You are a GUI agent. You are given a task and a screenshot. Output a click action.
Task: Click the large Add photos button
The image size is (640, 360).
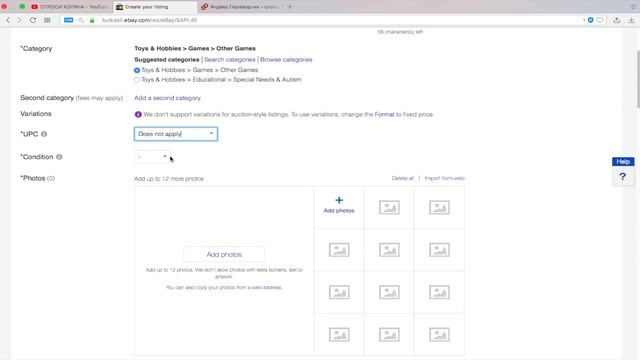click(x=224, y=254)
